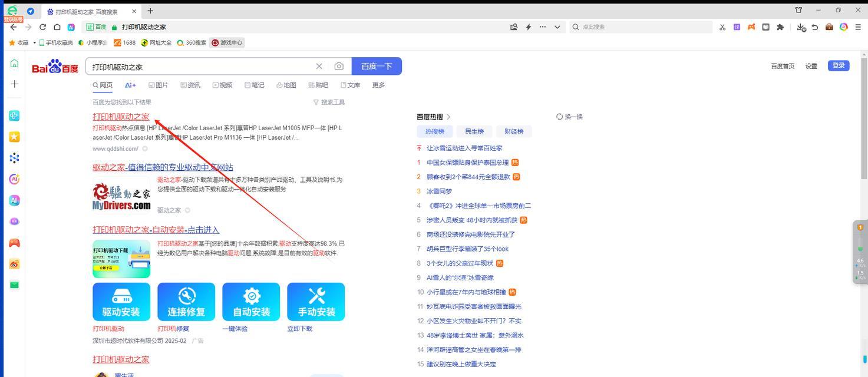Open the 1688 bookmark

pos(124,42)
